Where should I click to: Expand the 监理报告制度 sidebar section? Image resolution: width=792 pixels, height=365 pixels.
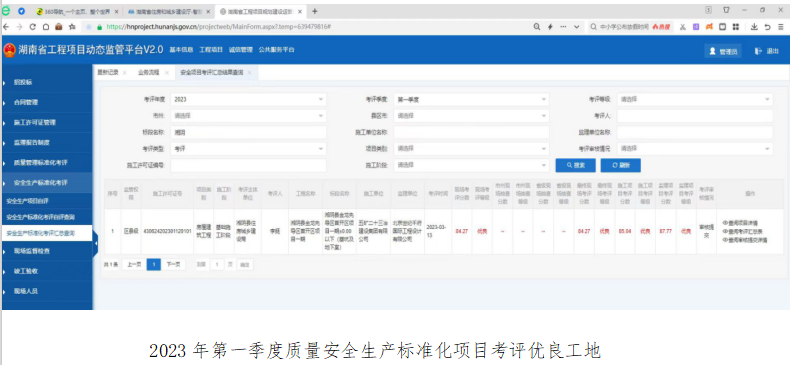click(x=47, y=142)
